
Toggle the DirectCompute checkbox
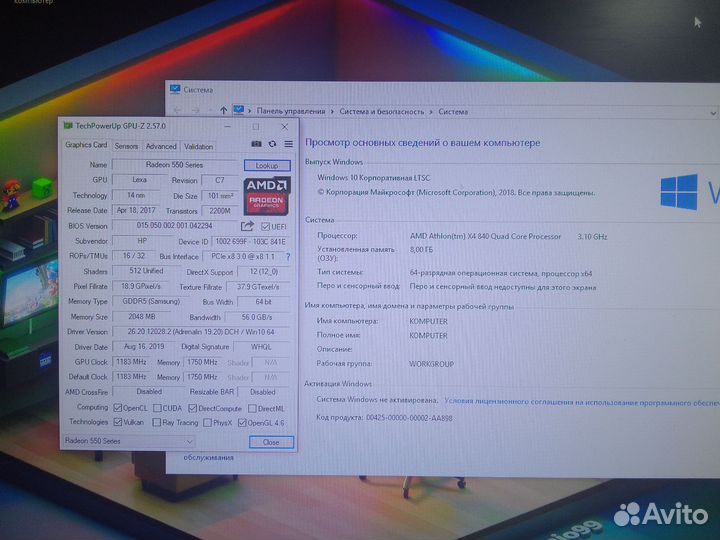pyautogui.click(x=193, y=408)
